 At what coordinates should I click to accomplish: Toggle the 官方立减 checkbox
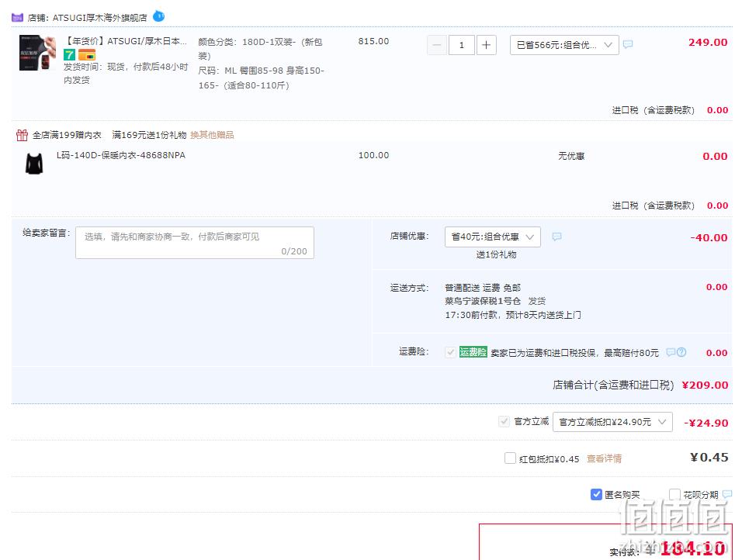[504, 421]
